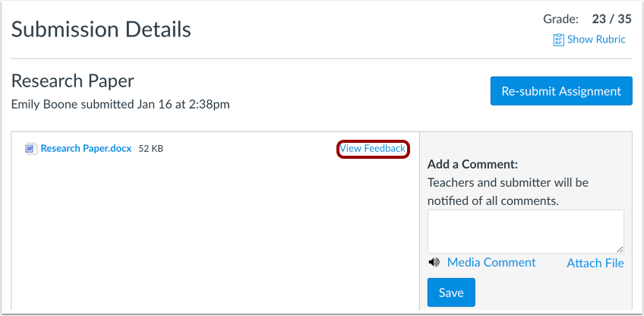Click the Add a Comment label
The height and width of the screenshot is (316, 644).
[472, 164]
